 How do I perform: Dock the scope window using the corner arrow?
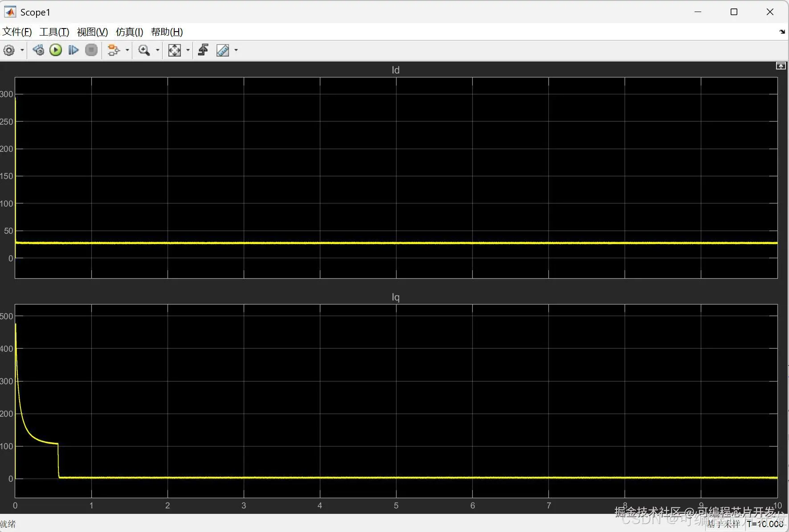coord(782,32)
